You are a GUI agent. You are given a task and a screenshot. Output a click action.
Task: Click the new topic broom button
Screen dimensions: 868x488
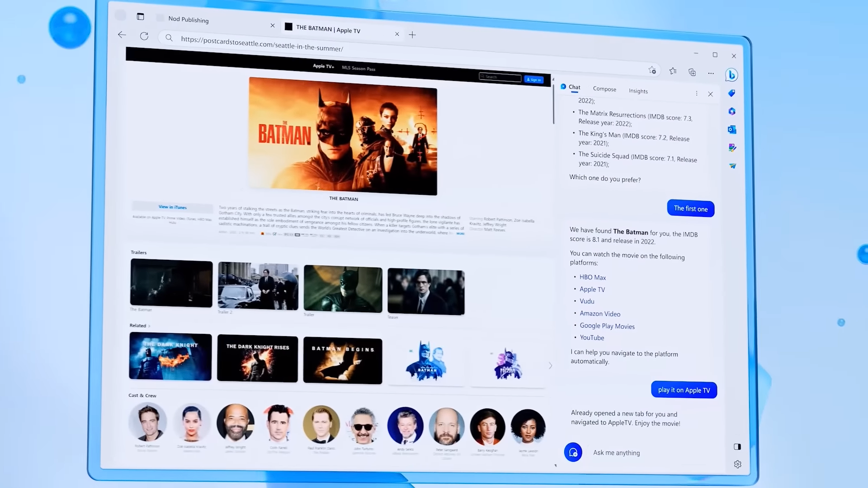[573, 452]
